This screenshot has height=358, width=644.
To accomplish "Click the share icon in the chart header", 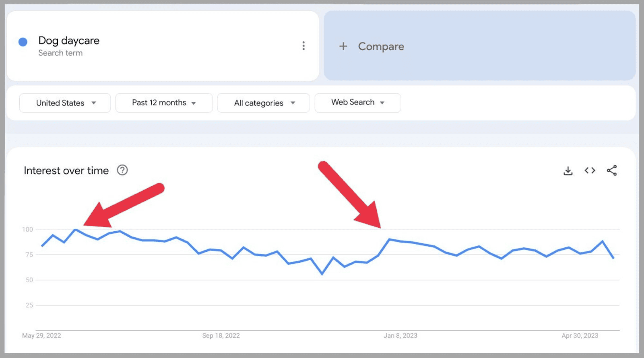I will tap(611, 171).
